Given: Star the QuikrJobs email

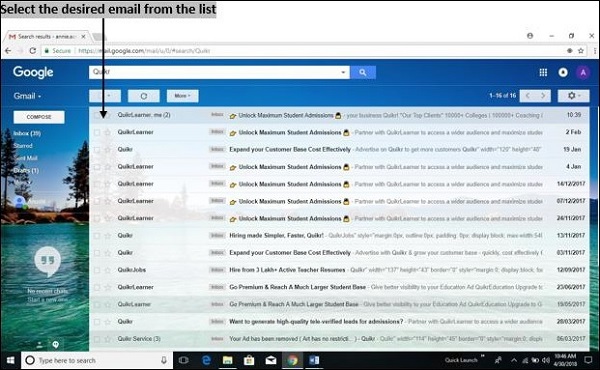Looking at the screenshot, I should (x=108, y=270).
